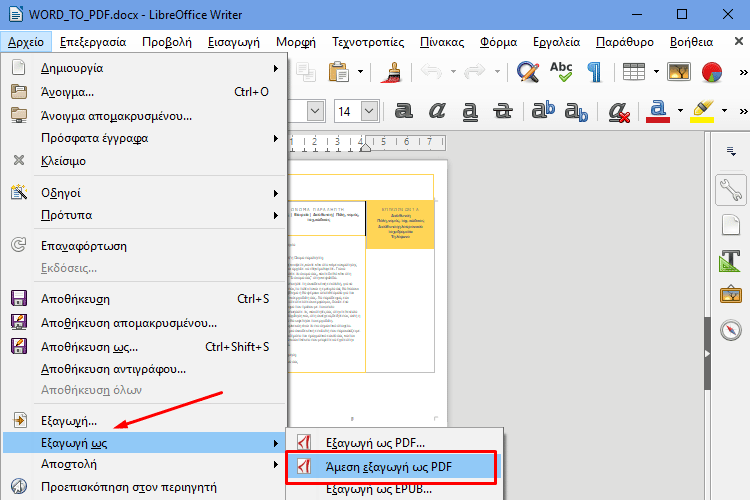
Task: Open the Επεξεργασία menu
Action: pyautogui.click(x=93, y=42)
